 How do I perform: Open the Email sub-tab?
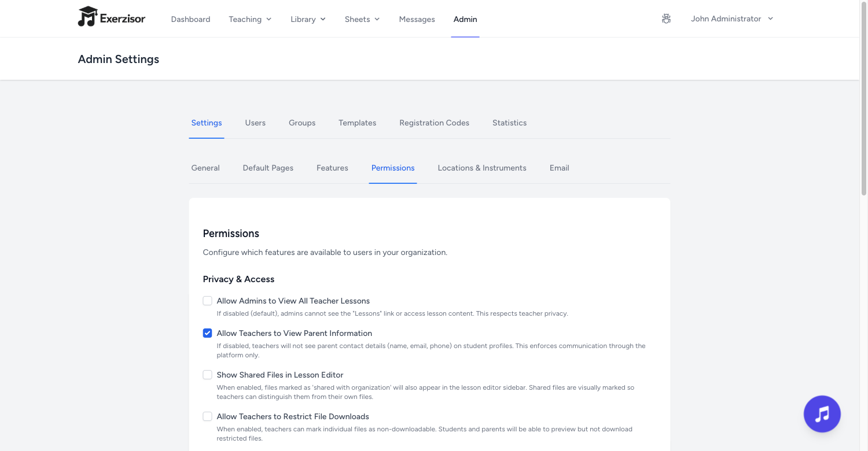tap(560, 168)
